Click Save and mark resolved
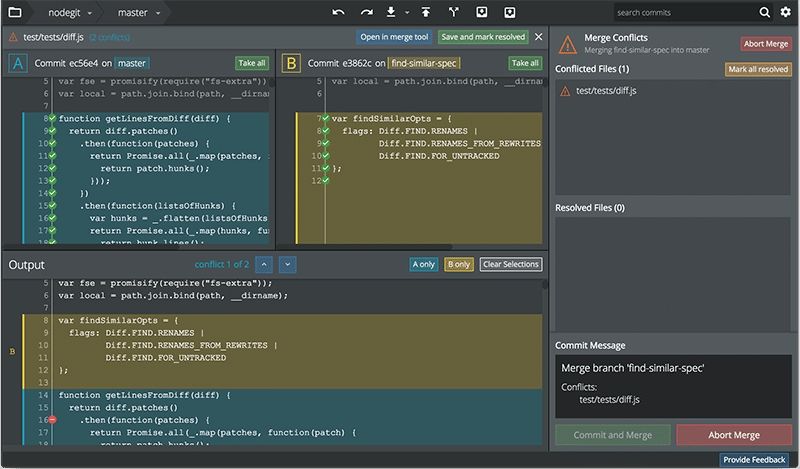 tap(483, 37)
